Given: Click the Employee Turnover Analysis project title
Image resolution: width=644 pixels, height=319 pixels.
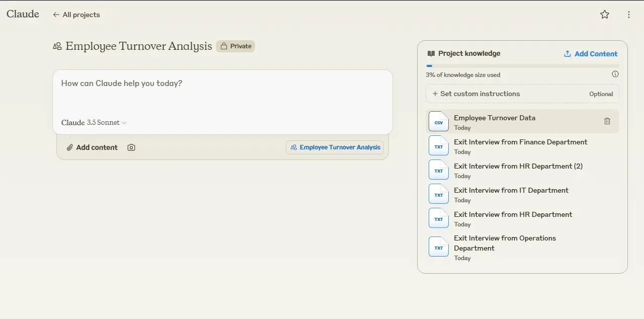Looking at the screenshot, I should pyautogui.click(x=139, y=46).
